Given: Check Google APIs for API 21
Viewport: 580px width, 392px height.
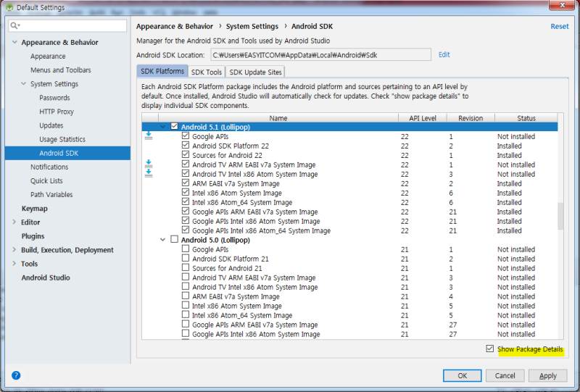Looking at the screenshot, I should pyautogui.click(x=186, y=249).
